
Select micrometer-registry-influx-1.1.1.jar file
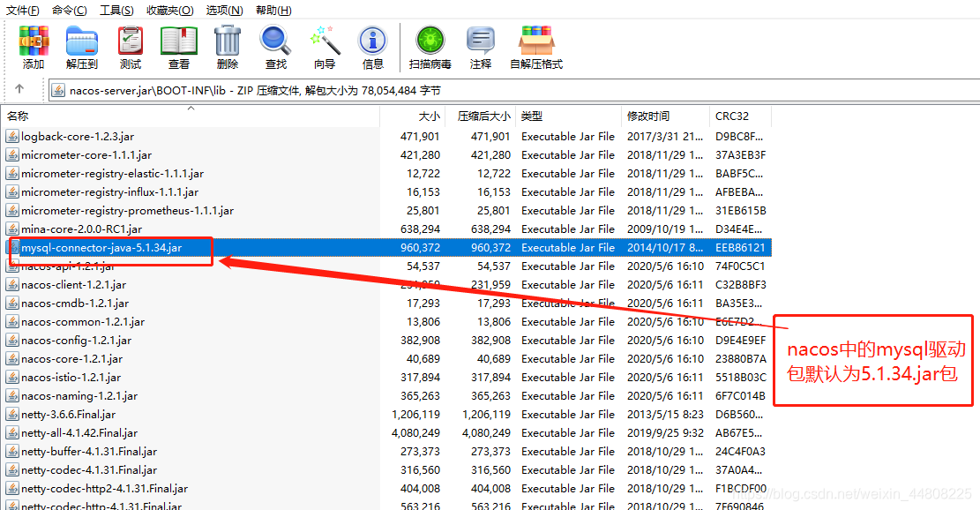tap(110, 191)
